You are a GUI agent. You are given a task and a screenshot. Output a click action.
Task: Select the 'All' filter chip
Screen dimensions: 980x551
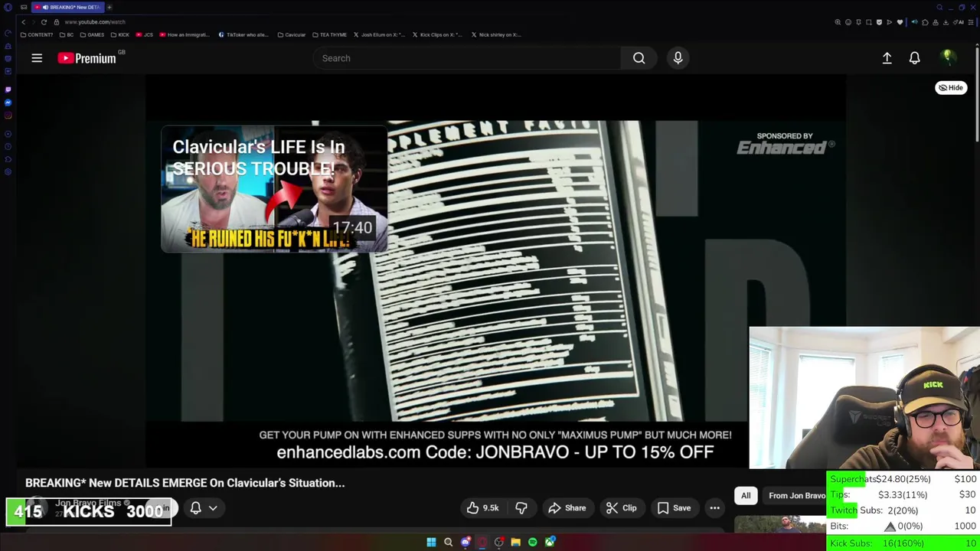click(746, 496)
